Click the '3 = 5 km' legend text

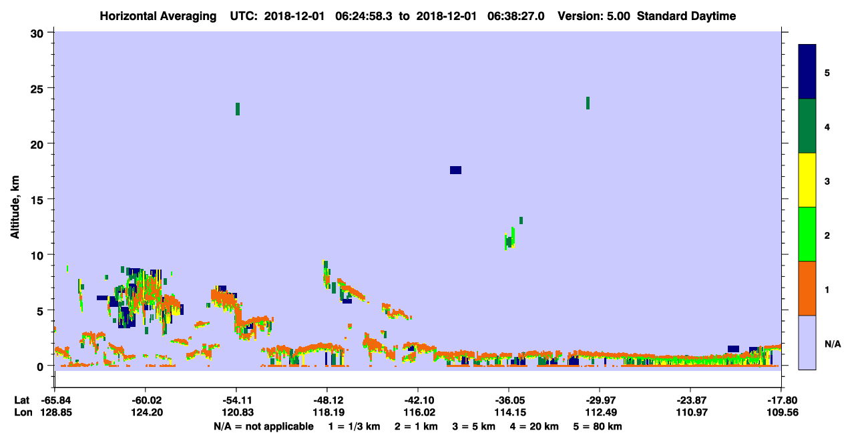(473, 426)
